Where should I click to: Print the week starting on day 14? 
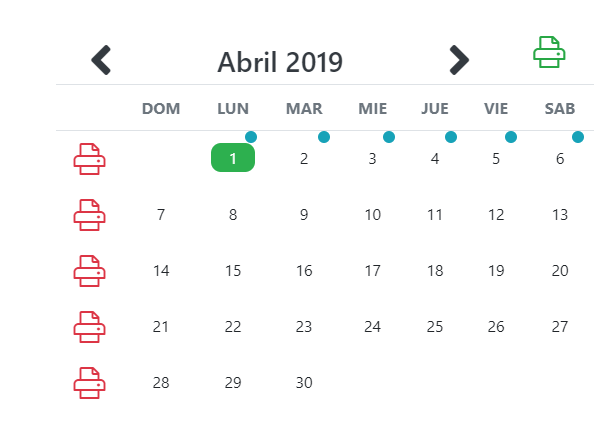click(x=89, y=271)
